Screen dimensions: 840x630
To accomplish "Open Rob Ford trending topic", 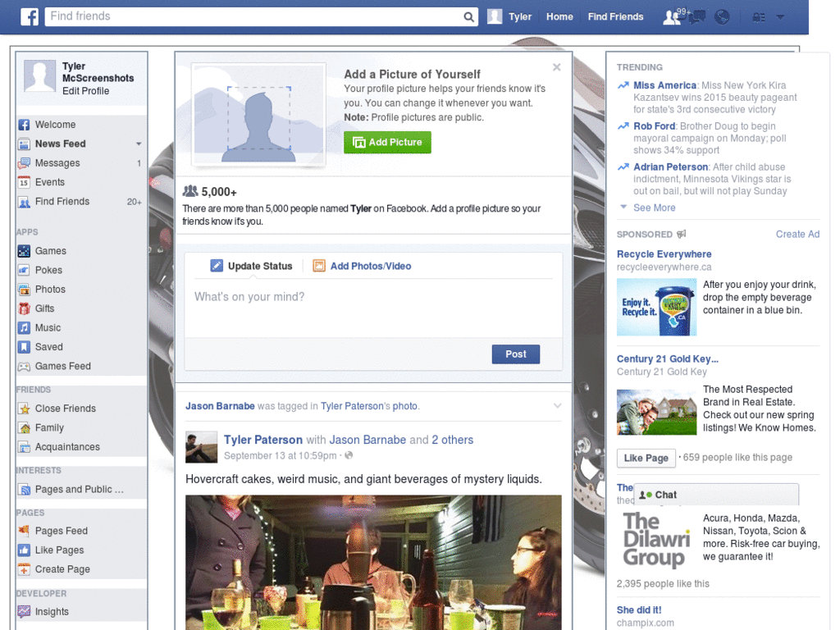I will [x=654, y=126].
